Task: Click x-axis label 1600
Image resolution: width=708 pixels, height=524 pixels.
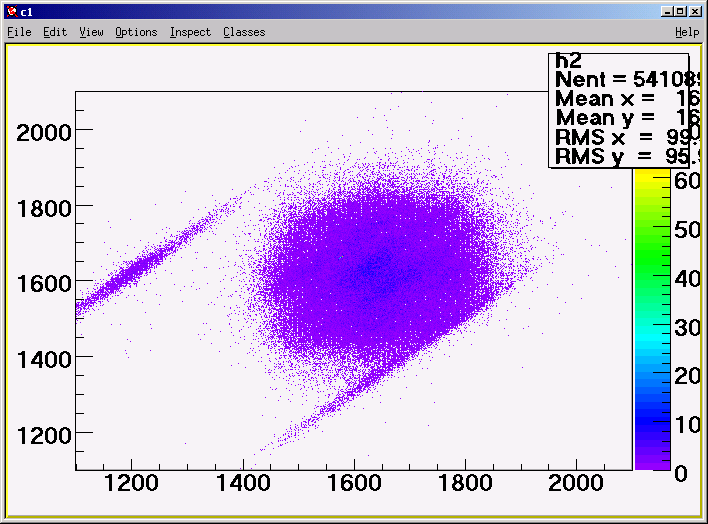Action: point(354,483)
